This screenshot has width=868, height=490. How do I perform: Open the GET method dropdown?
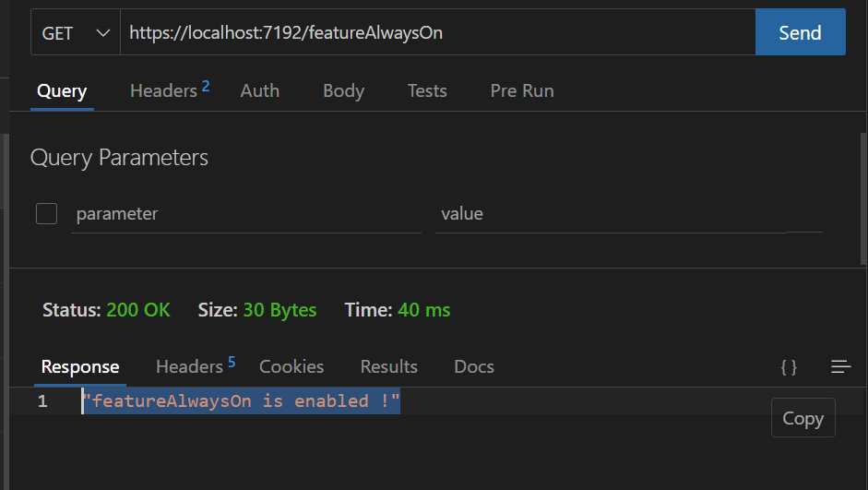76,32
